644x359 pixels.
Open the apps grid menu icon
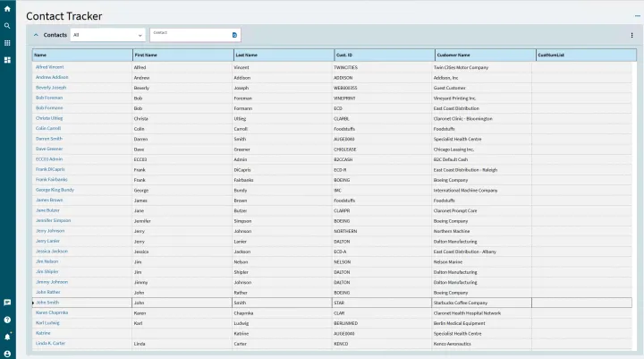7,42
